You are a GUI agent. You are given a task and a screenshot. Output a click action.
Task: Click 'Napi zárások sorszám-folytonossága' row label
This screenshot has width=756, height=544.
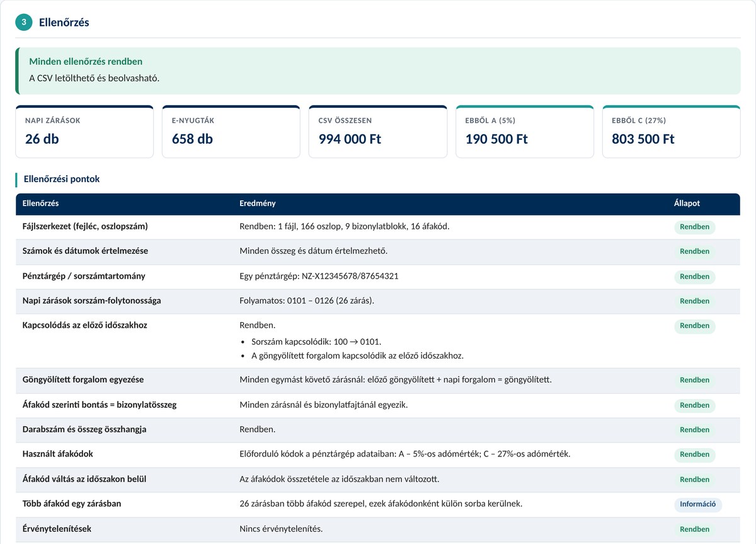point(91,301)
